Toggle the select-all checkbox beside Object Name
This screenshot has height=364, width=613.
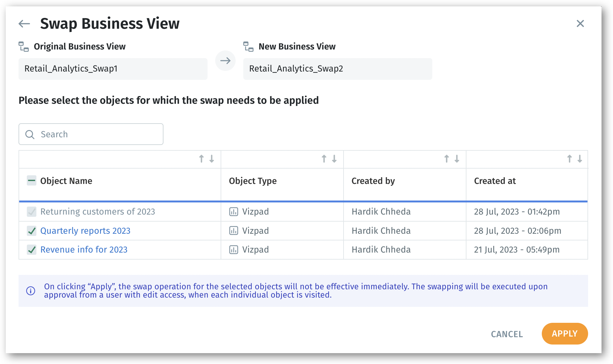32,181
